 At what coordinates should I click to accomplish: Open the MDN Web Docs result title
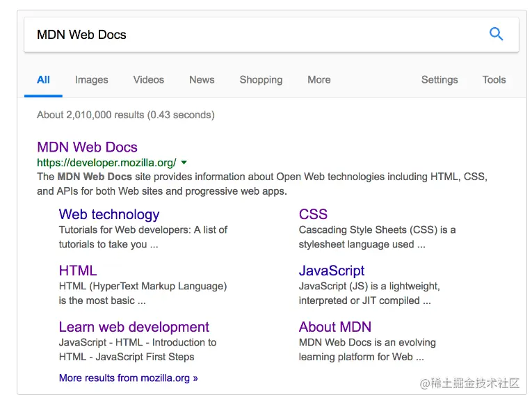87,147
